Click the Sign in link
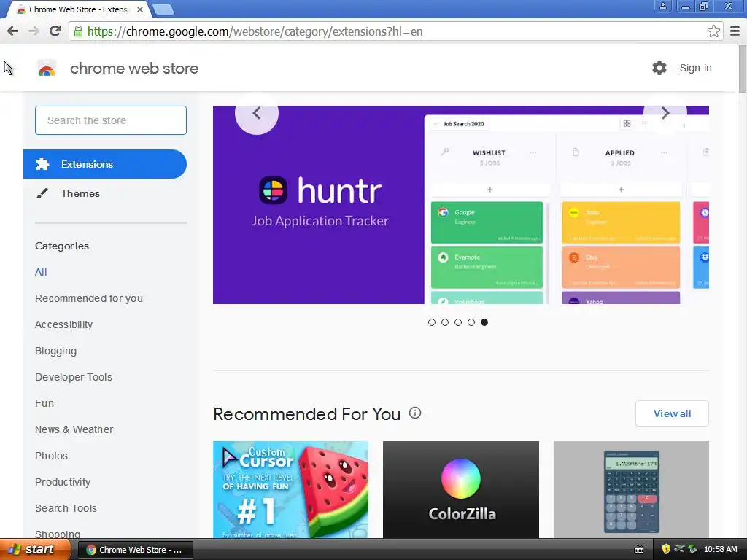Viewport: 747px width, 560px height. tap(695, 68)
